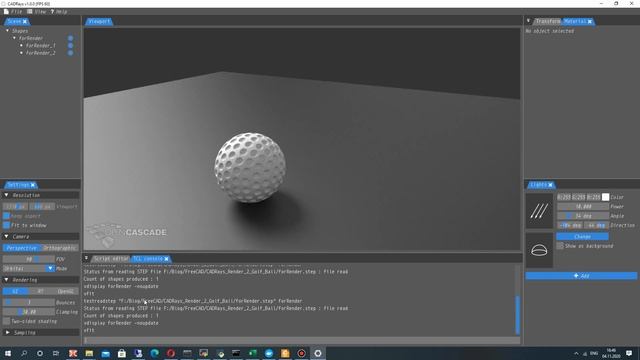Click the first Direction angle field

click(x=570, y=225)
